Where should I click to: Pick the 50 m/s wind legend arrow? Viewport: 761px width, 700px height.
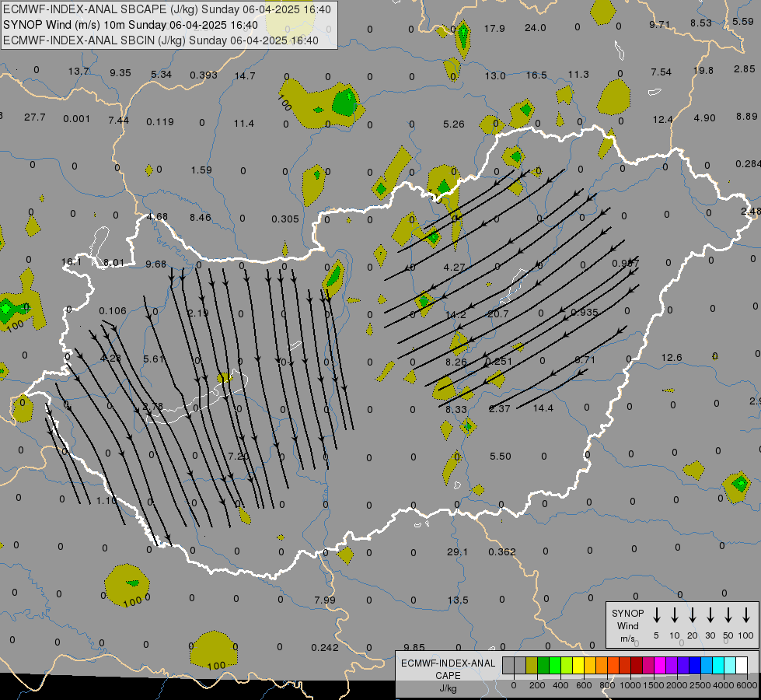point(728,615)
